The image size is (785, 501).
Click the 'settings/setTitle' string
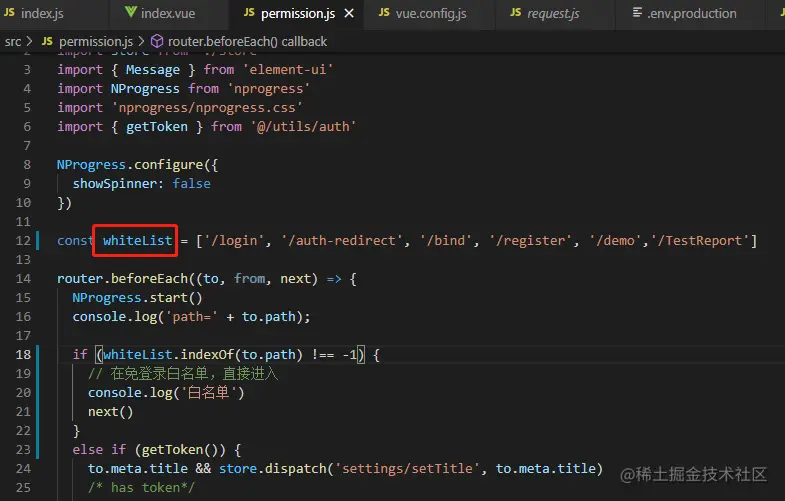(407, 469)
